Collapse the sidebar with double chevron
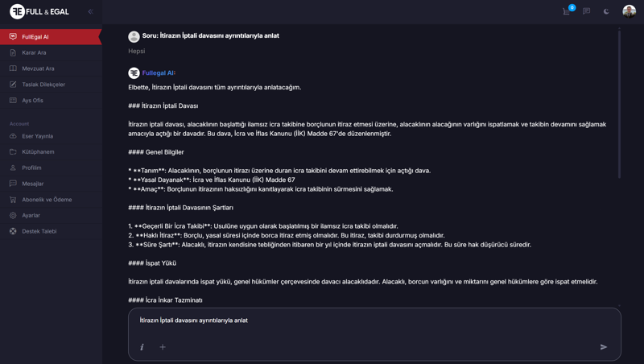 (90, 12)
